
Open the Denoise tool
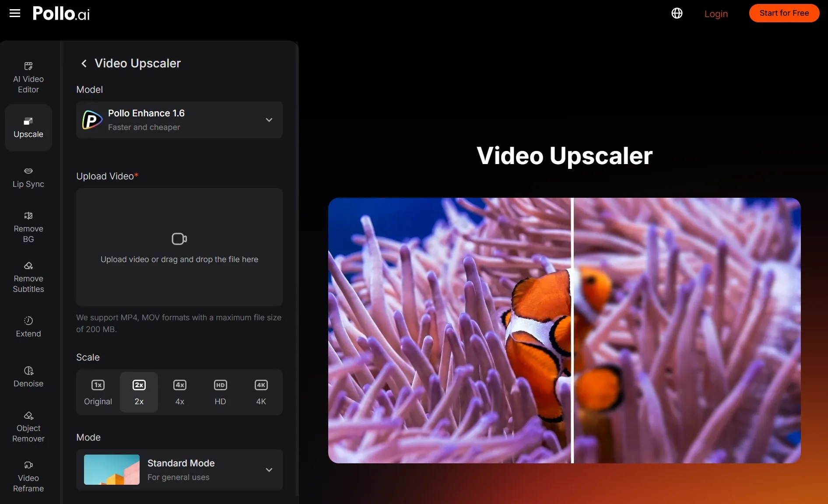28,377
